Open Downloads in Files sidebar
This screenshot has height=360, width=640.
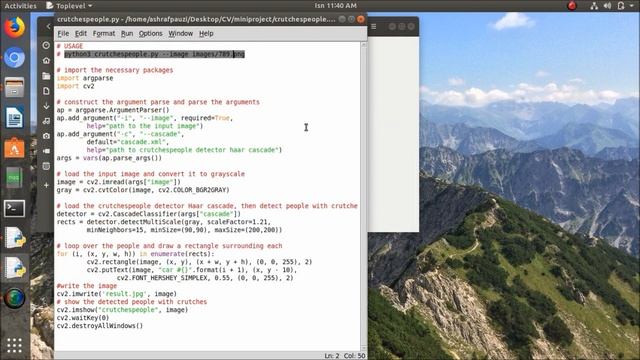tap(46, 106)
